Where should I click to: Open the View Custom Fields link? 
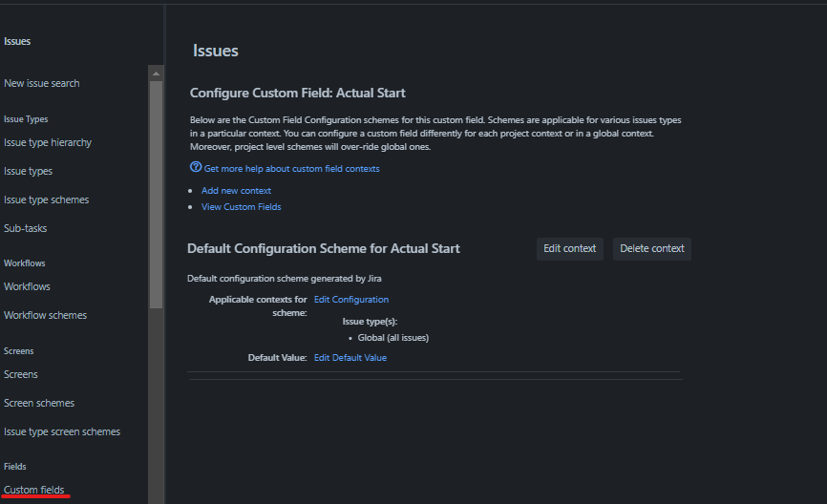241,207
